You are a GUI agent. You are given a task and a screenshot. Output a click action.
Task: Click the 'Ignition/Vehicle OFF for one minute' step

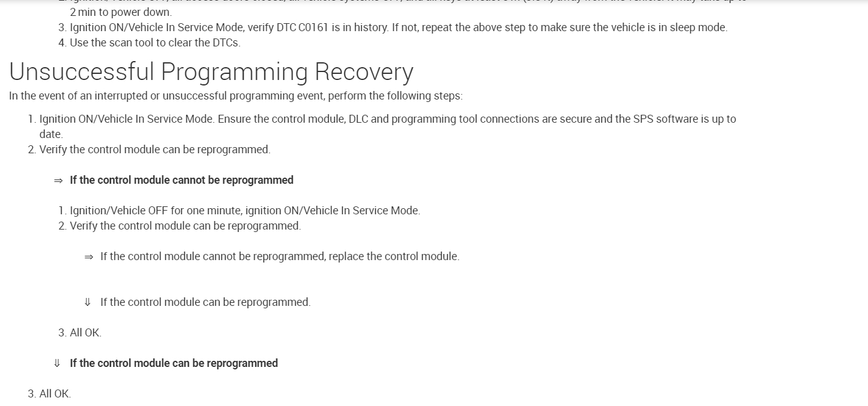(x=245, y=211)
